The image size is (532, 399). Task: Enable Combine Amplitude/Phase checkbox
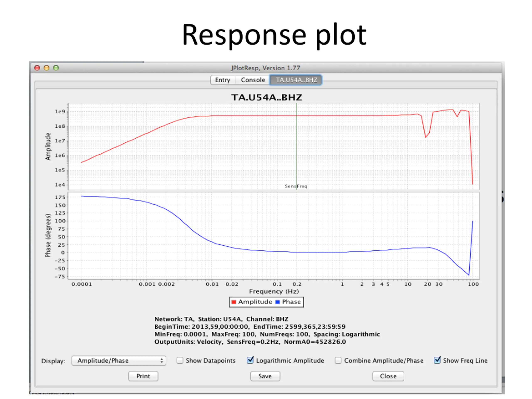point(338,360)
